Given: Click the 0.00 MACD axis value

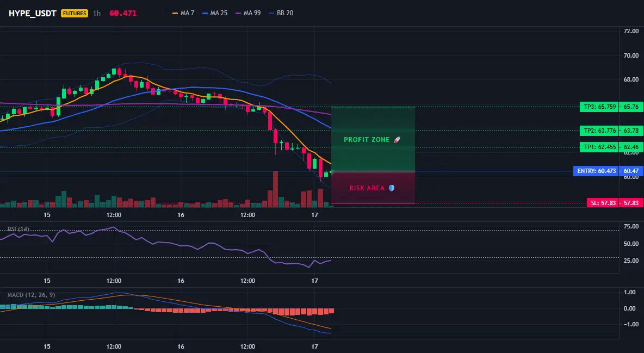Looking at the screenshot, I should [630, 308].
